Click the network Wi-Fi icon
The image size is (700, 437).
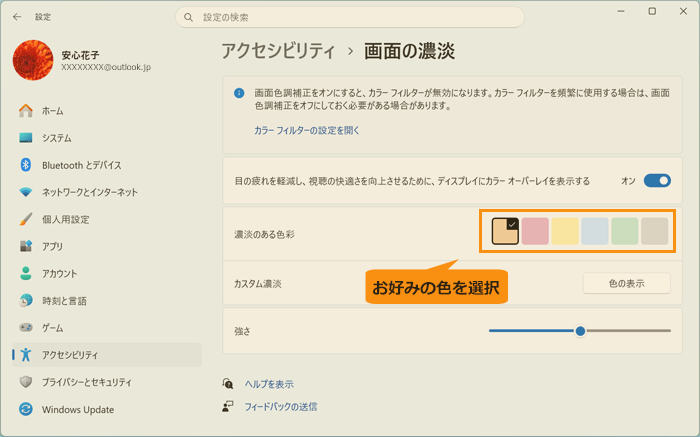[x=26, y=192]
